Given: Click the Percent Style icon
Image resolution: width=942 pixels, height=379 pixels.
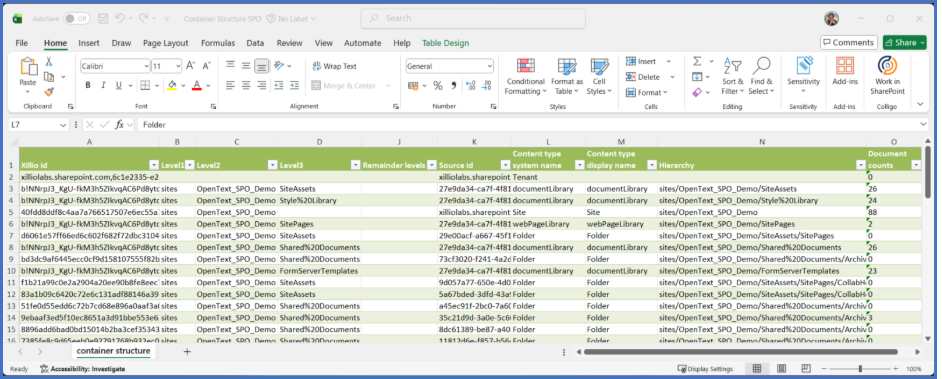Looking at the screenshot, I should [x=438, y=85].
